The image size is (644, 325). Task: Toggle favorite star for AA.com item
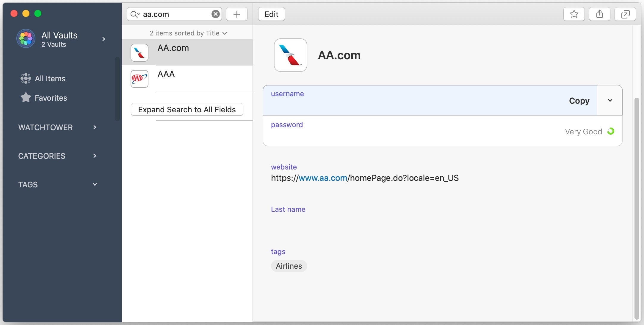(574, 14)
